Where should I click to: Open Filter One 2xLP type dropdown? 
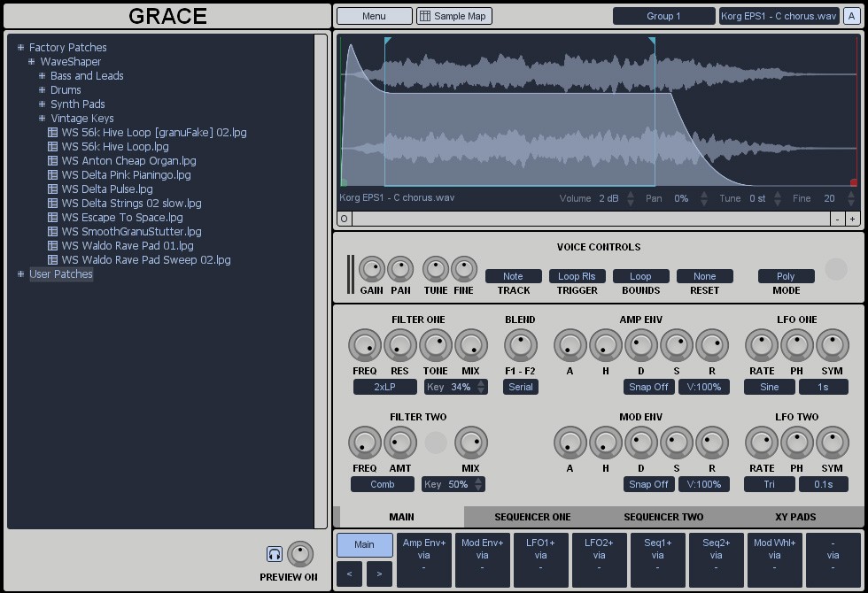click(384, 387)
